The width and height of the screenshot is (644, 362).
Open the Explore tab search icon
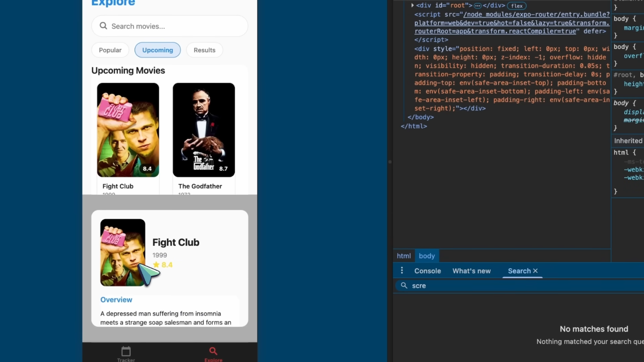point(213,351)
